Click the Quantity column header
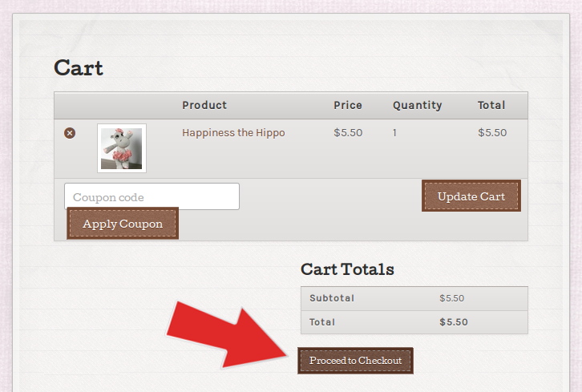 click(418, 106)
